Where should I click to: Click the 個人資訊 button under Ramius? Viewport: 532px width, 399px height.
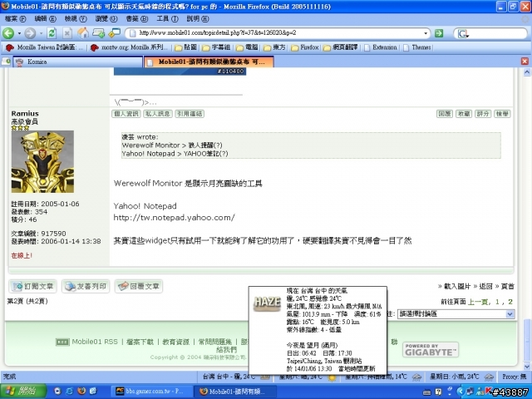pyautogui.click(x=126, y=114)
